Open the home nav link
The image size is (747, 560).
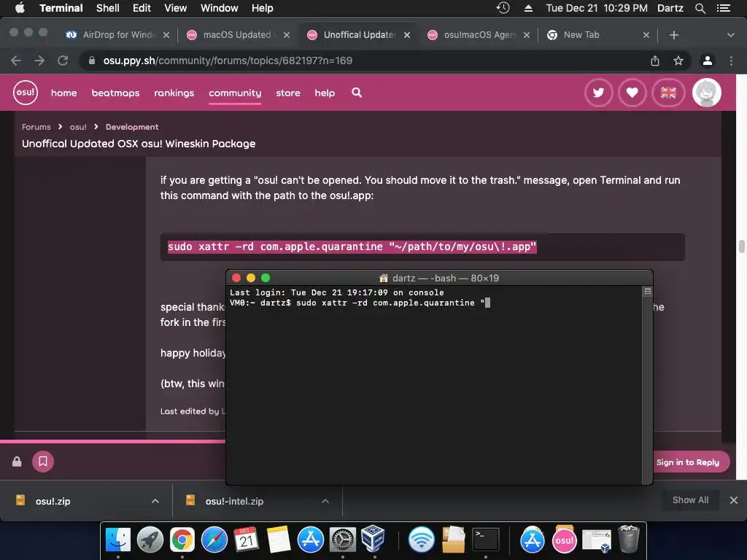[64, 93]
